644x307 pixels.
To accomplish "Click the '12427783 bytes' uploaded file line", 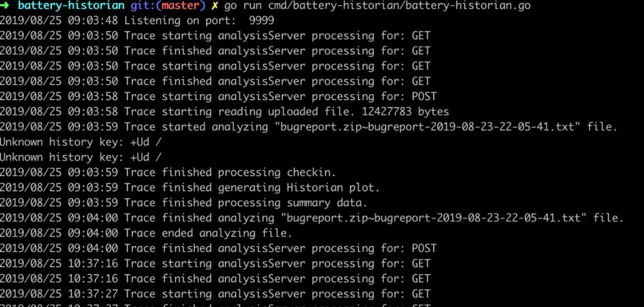I will 224,111.
